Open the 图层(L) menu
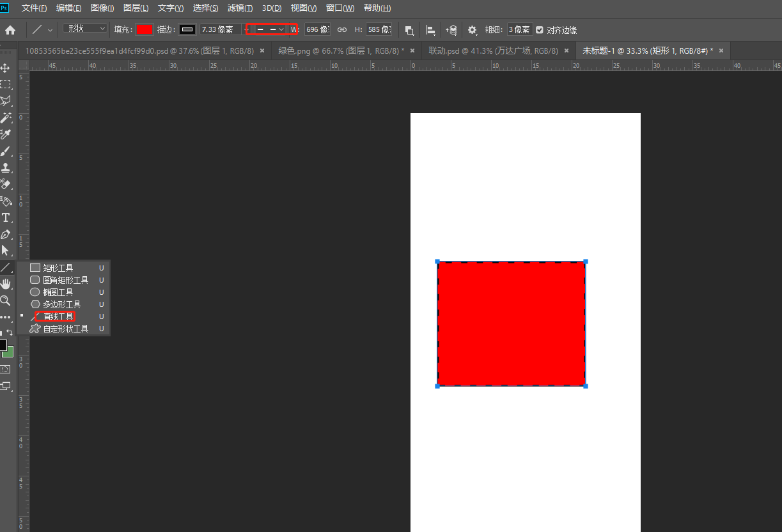Viewport: 782px width, 532px height. (x=136, y=8)
